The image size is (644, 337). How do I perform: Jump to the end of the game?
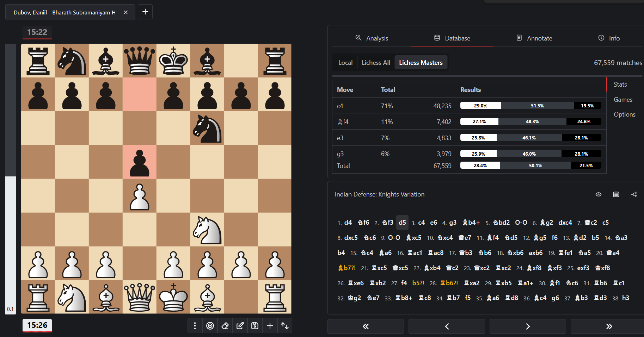click(609, 326)
